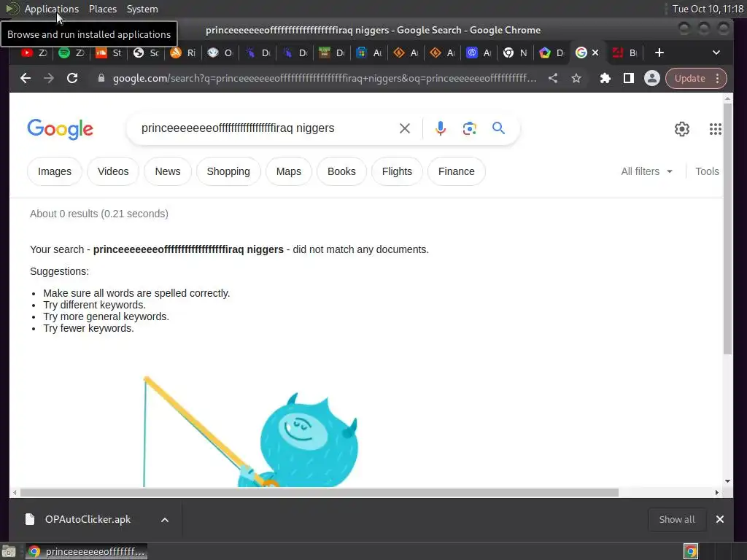The width and height of the screenshot is (747, 560).
Task: Open the Minecraft grass block tab
Action: [x=331, y=52]
